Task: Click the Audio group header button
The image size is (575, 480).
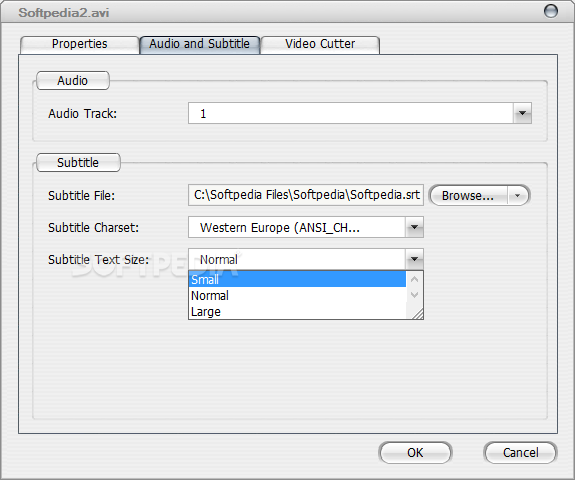Action: point(73,81)
